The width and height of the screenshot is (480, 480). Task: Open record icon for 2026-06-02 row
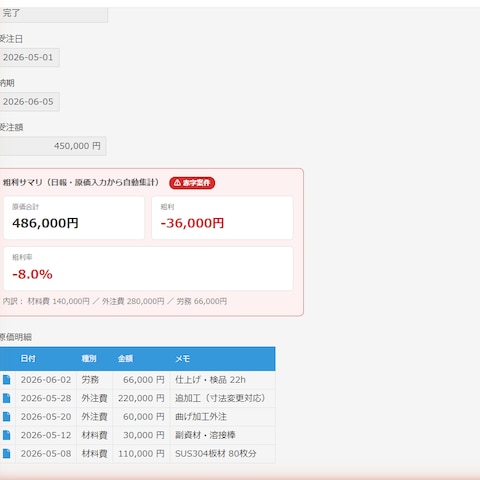click(7, 380)
